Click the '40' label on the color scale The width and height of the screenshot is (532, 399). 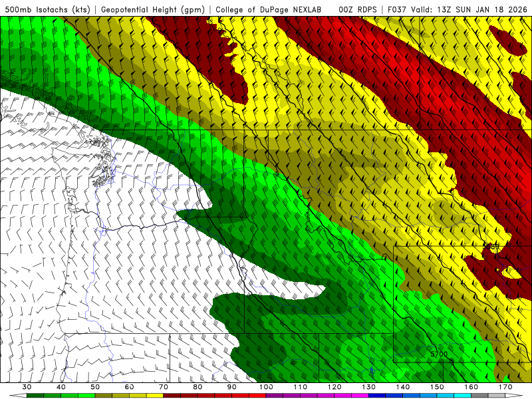click(61, 387)
